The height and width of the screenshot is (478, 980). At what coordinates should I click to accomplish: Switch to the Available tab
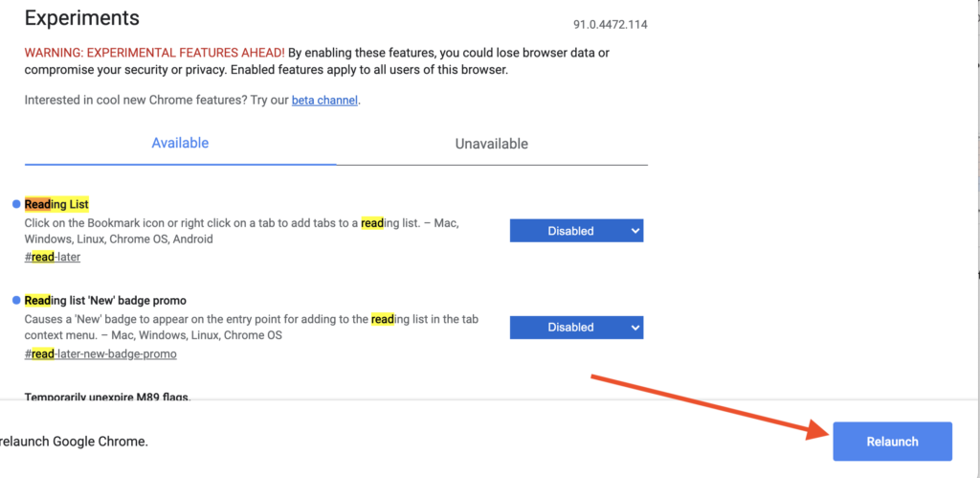(x=180, y=144)
